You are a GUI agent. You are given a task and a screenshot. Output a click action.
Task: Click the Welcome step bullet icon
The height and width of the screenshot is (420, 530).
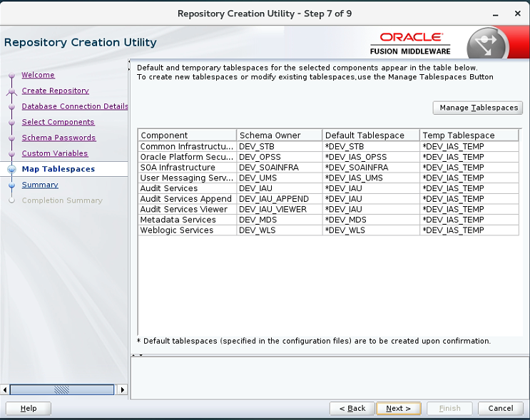click(x=12, y=75)
